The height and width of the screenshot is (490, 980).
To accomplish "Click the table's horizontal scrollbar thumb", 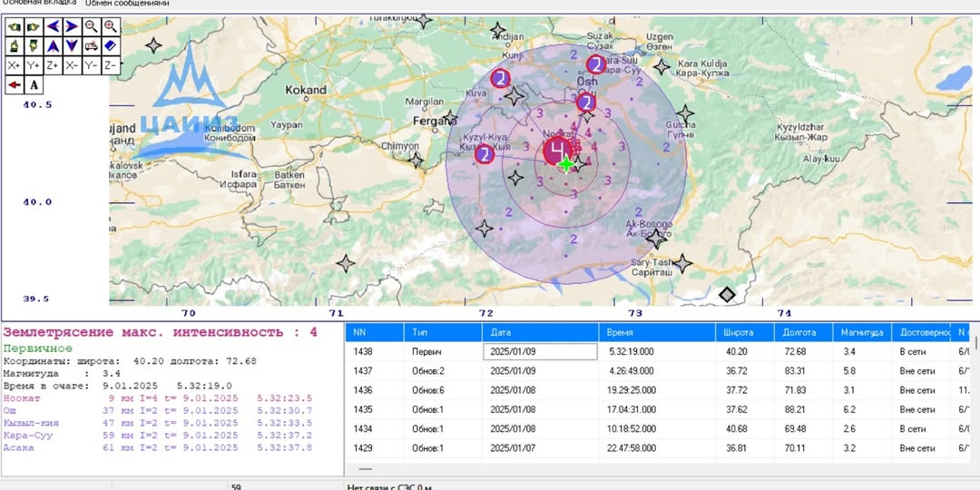I will click(x=366, y=469).
